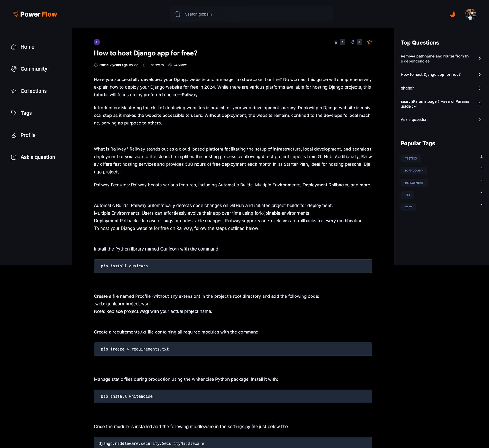Image resolution: width=489 pixels, height=448 pixels.
Task: Select the TESTING tag
Action: [x=411, y=158]
